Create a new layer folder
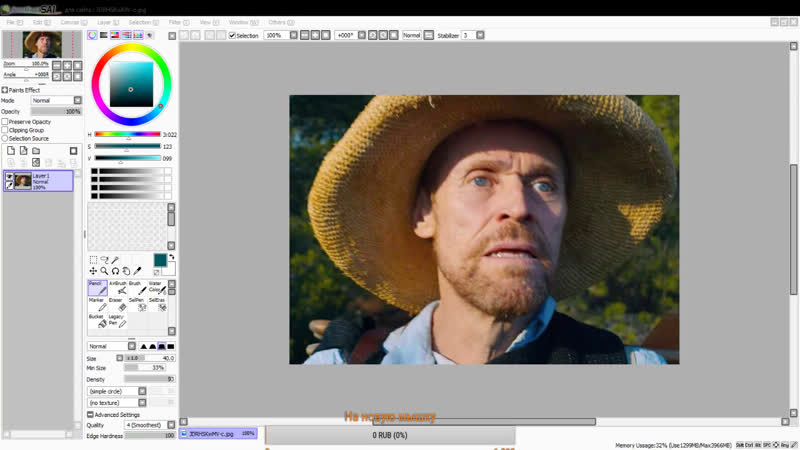 [36, 151]
